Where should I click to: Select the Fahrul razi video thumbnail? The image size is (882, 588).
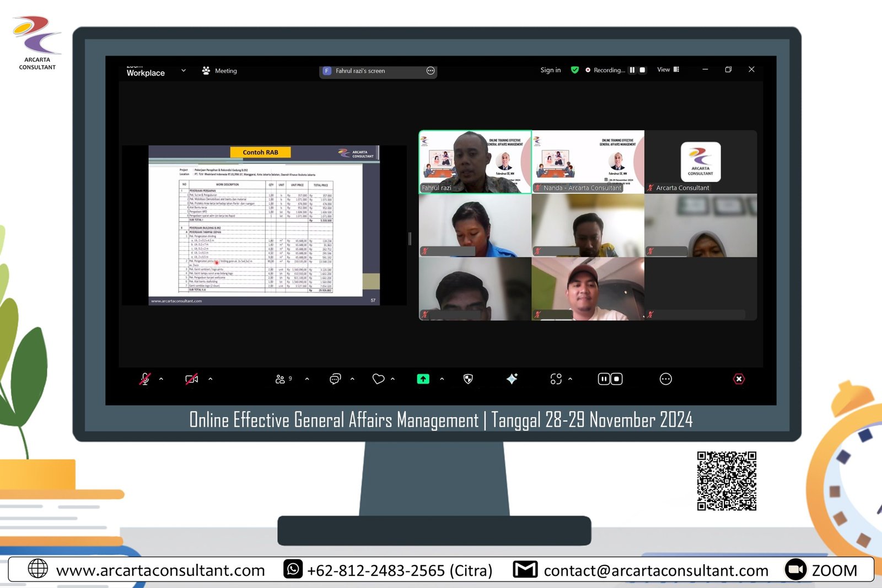pyautogui.click(x=475, y=162)
